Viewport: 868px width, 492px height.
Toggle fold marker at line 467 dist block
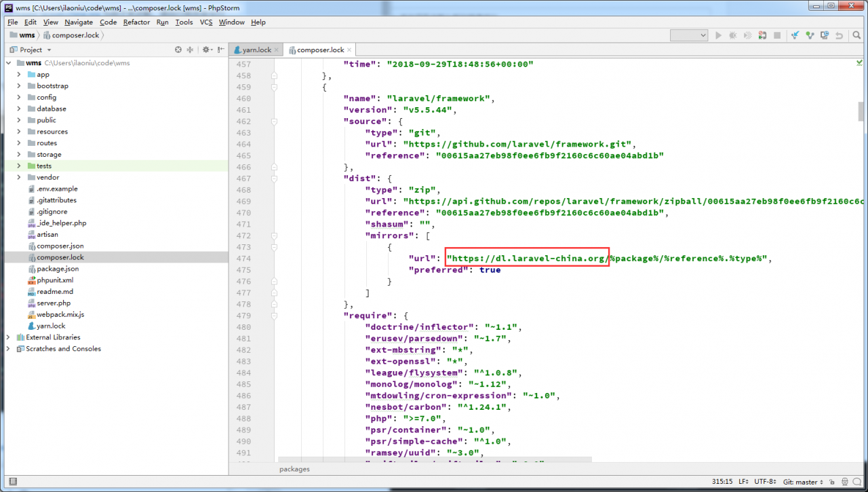274,178
